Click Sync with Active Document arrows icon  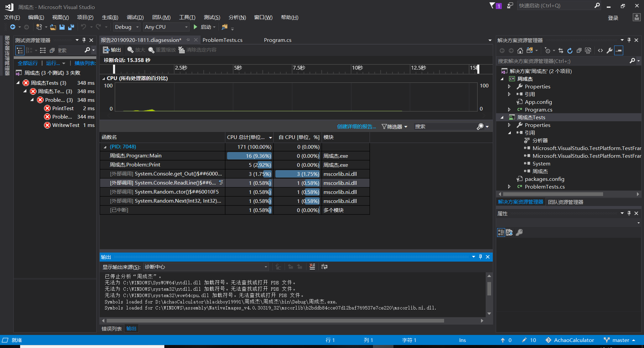(x=561, y=51)
